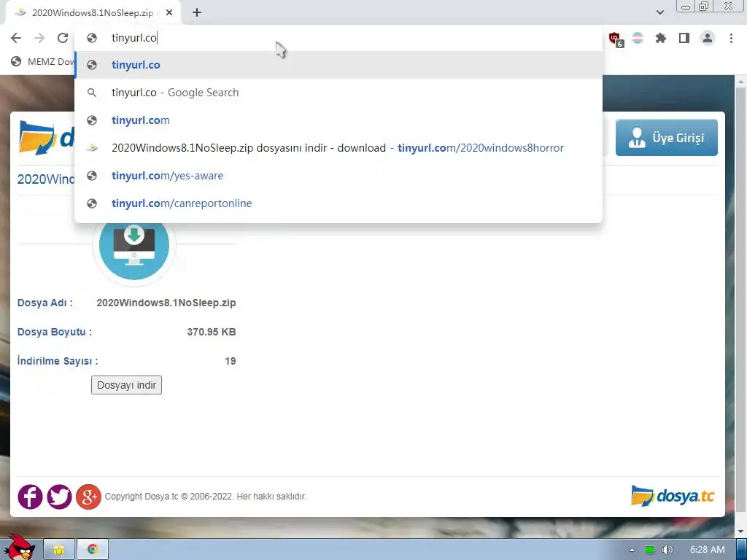747x560 pixels.
Task: Open the Chrome profile avatar
Action: pos(708,38)
